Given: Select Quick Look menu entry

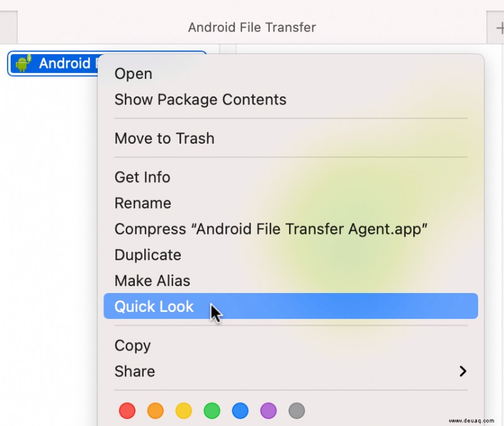Looking at the screenshot, I should 290,306.
